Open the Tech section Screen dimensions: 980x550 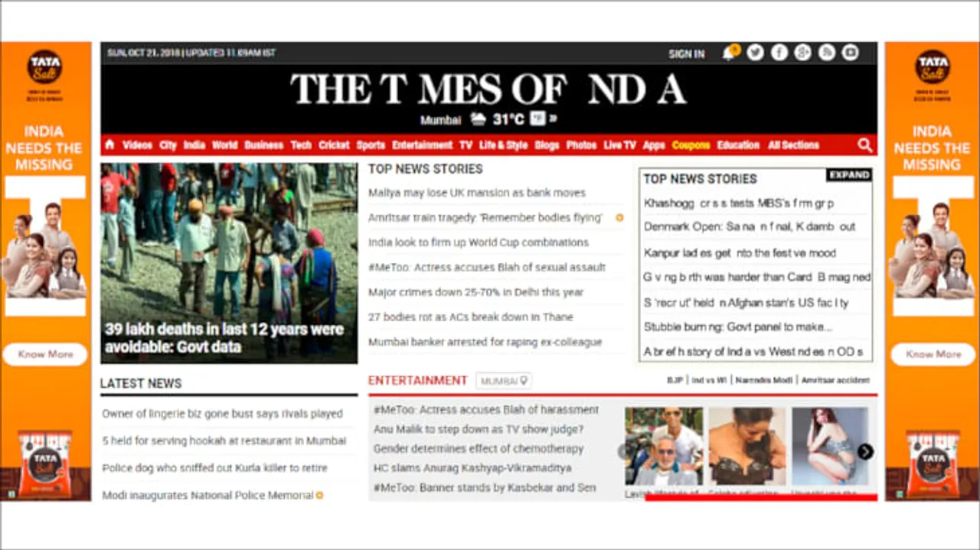[x=301, y=145]
